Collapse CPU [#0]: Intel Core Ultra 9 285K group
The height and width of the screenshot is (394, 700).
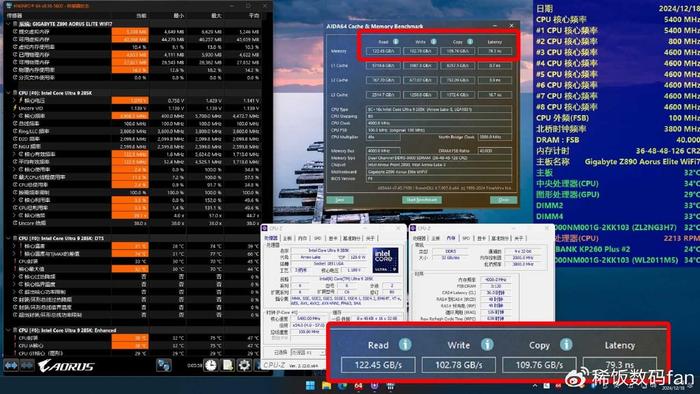click(x=8, y=93)
